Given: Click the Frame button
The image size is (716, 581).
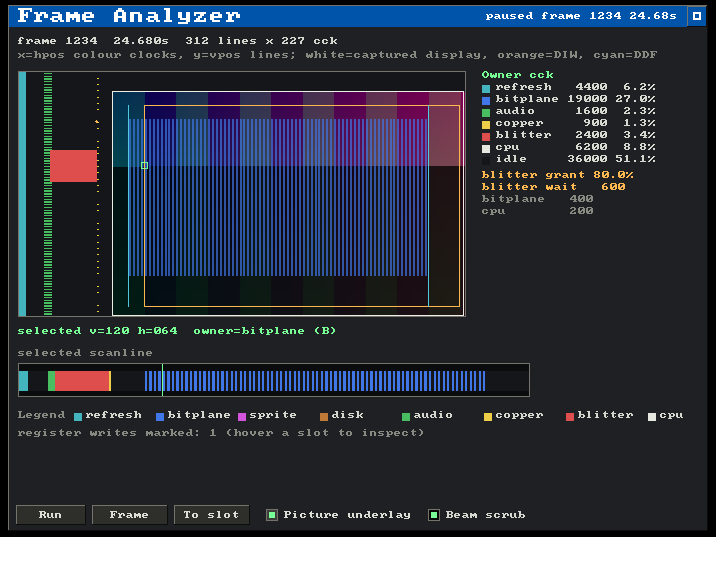Looking at the screenshot, I should 129,515.
